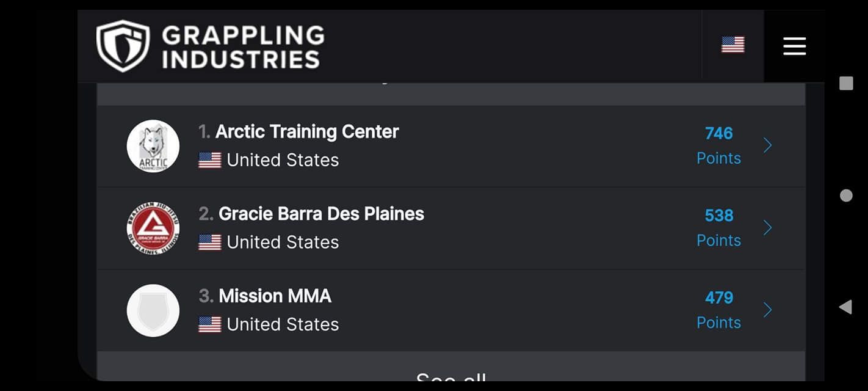Click Mission MMA placeholder shield avatar
This screenshot has height=391, width=868.
[153, 310]
